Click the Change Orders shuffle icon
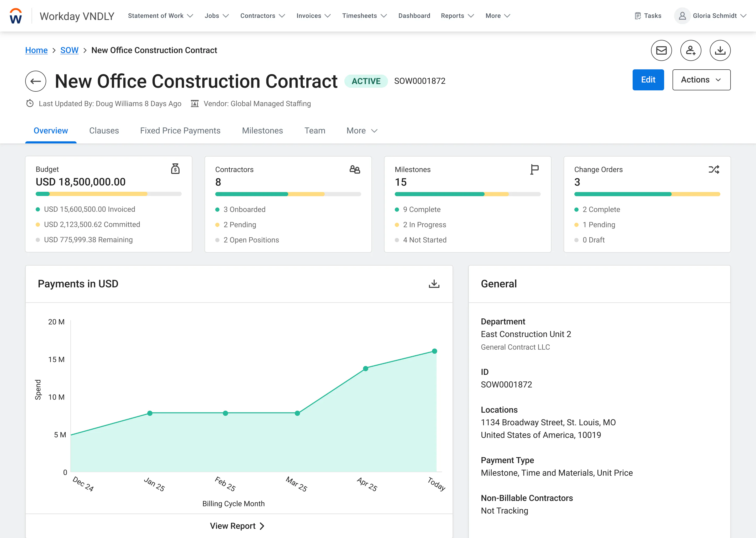 point(714,169)
